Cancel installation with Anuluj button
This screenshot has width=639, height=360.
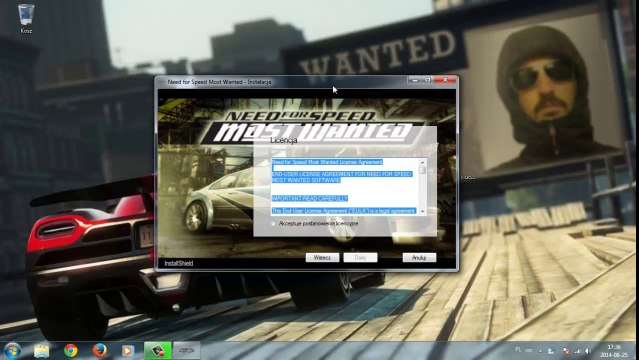coord(419,258)
